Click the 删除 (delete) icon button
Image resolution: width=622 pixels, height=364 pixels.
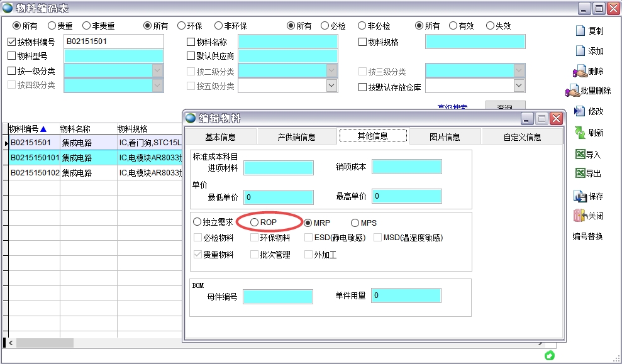[579, 71]
